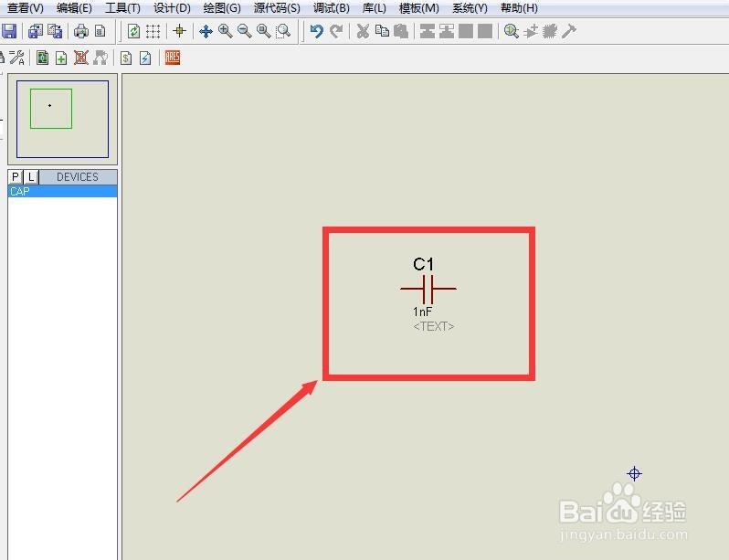Open the 编辑(E) menu
The height and width of the screenshot is (560, 729).
[74, 8]
